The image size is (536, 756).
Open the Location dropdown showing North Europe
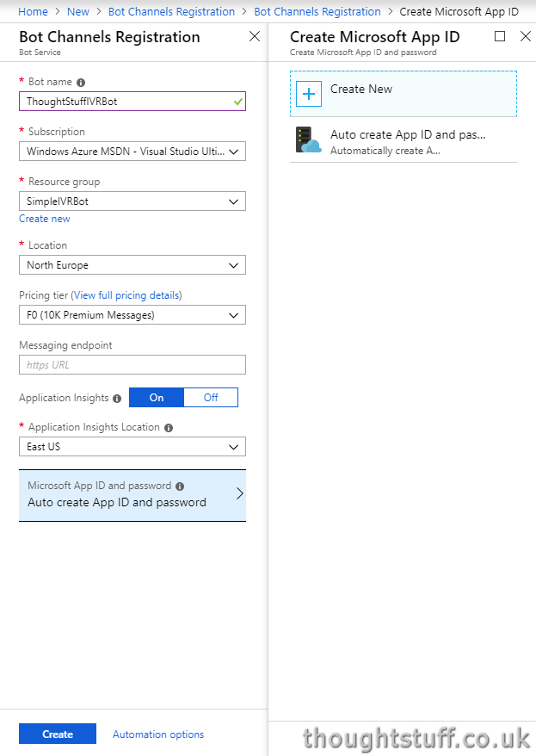pos(132,265)
